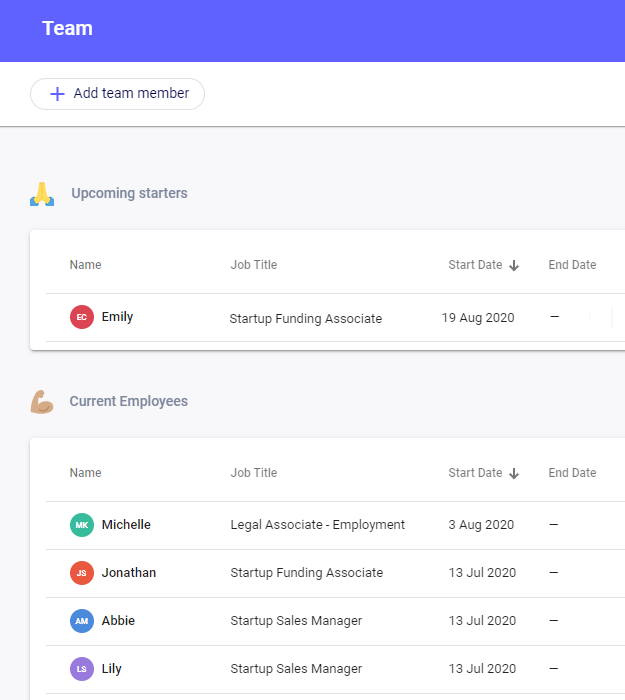Image resolution: width=625 pixels, height=700 pixels.
Task: Click Name column header in Upcoming starters
Action: pos(85,265)
